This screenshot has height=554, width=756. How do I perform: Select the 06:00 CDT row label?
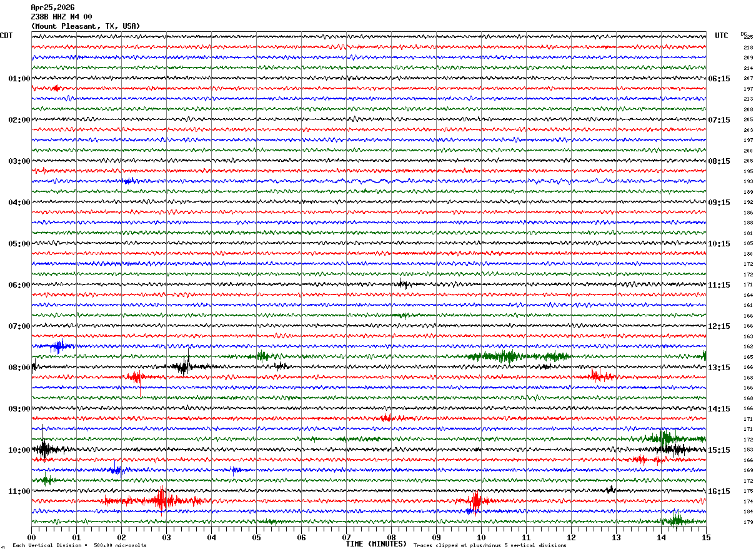pyautogui.click(x=19, y=285)
